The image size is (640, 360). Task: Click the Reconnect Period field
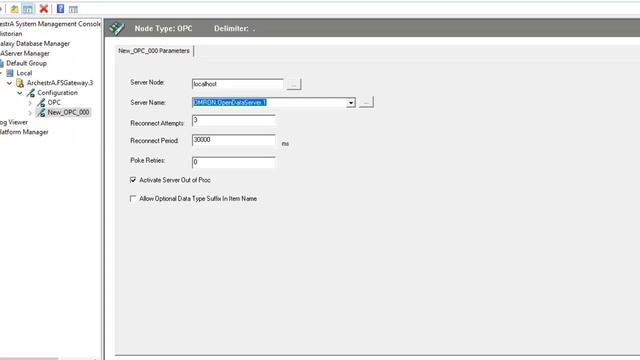click(x=233, y=140)
